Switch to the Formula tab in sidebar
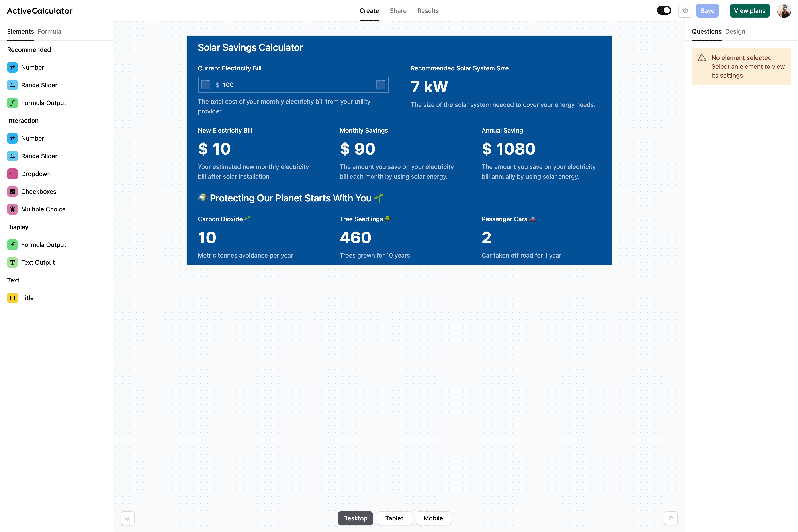798x532 pixels. point(49,31)
